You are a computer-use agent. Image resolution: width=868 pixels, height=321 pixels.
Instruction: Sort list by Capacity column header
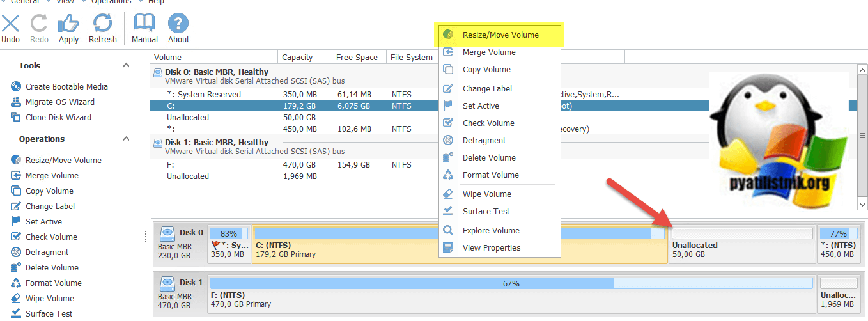(x=297, y=57)
